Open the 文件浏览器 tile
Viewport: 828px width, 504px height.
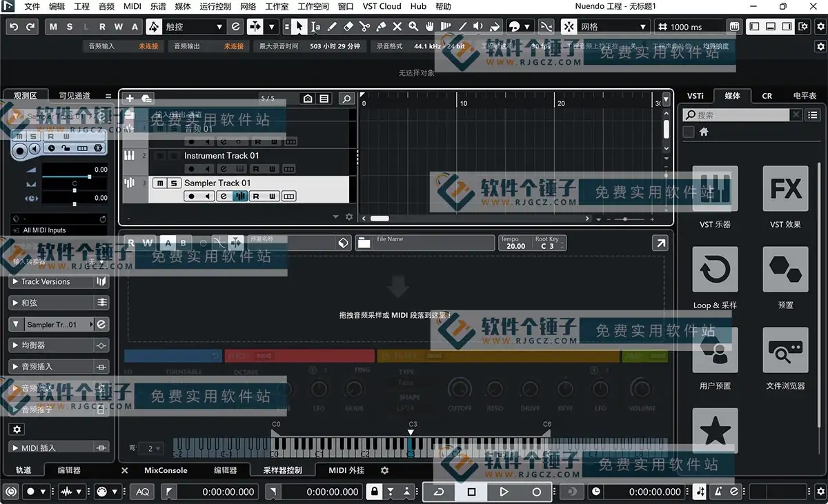tap(785, 350)
